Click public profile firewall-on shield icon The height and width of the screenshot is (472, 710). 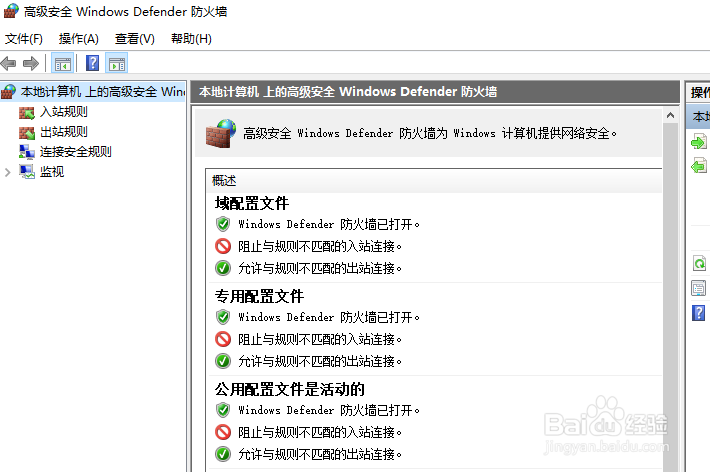tap(223, 409)
